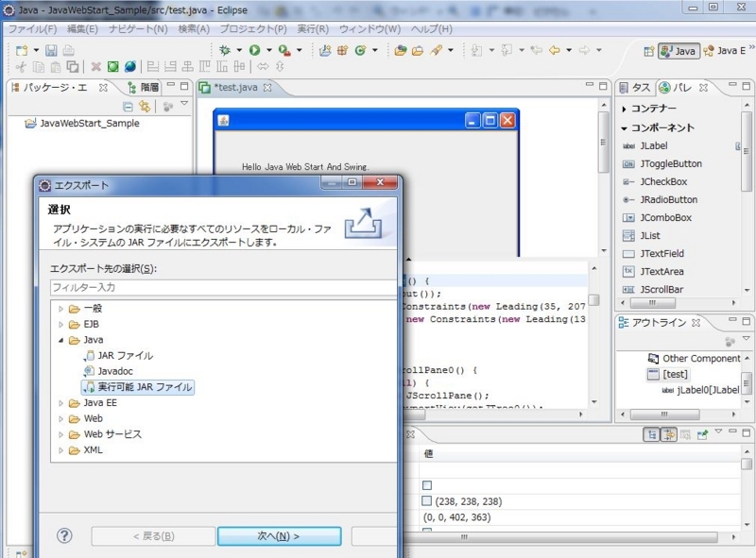Toggle Show Advanced Properties button
The image size is (756, 558).
(x=668, y=434)
